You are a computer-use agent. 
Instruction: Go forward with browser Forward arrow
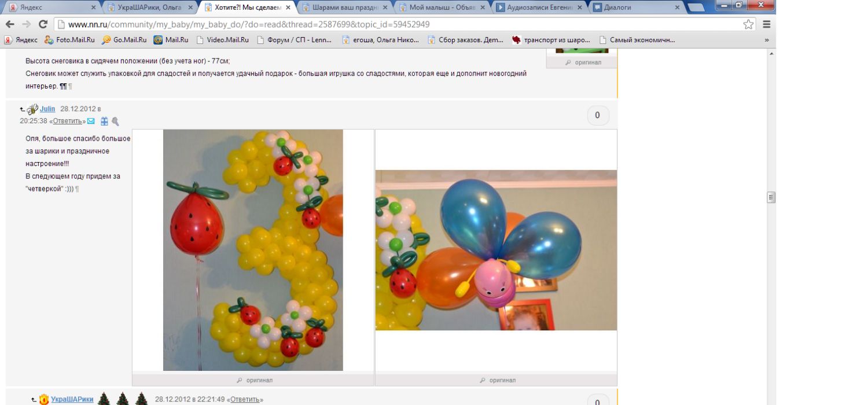[x=26, y=24]
